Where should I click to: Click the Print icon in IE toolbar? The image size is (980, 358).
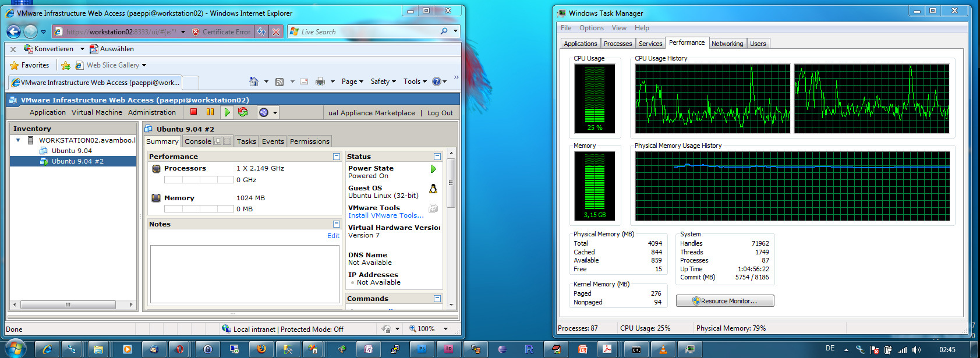(x=320, y=82)
